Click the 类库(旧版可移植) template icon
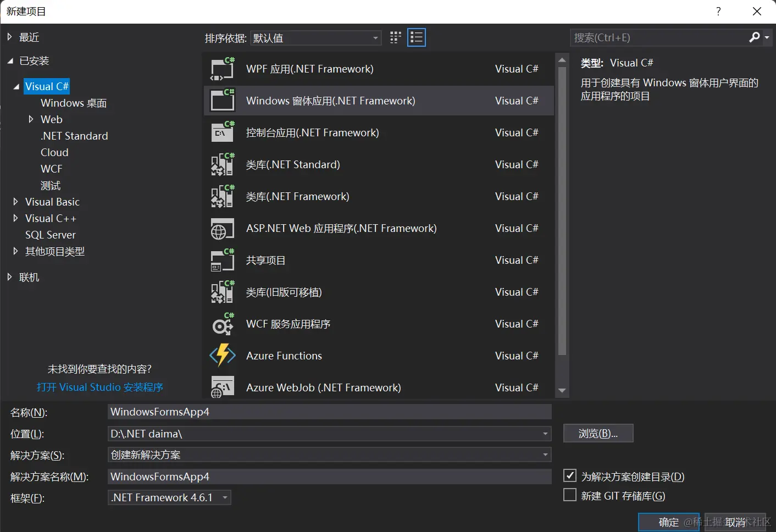 223,292
